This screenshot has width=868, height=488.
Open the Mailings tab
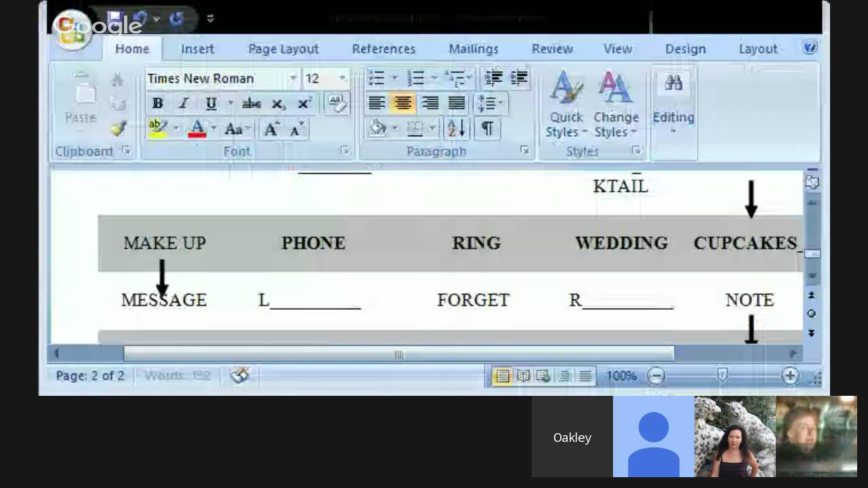point(473,49)
